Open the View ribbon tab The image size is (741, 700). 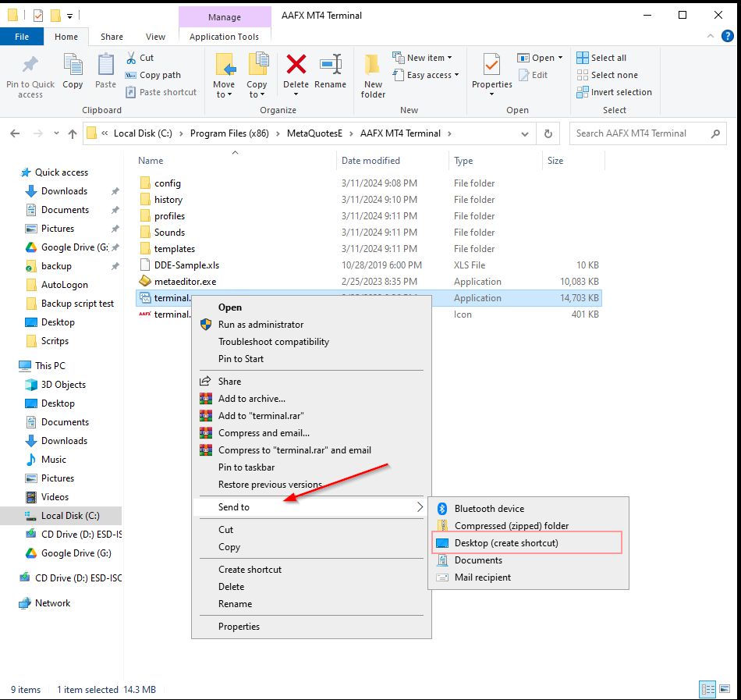155,37
